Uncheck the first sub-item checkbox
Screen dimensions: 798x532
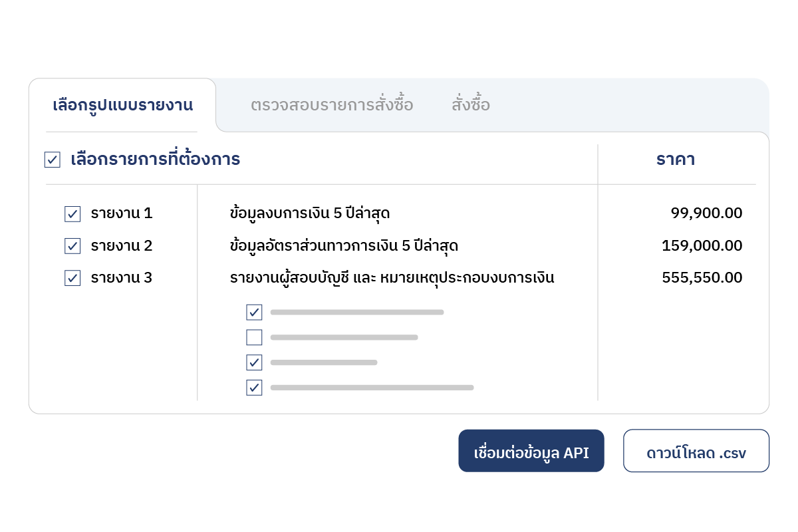[254, 313]
